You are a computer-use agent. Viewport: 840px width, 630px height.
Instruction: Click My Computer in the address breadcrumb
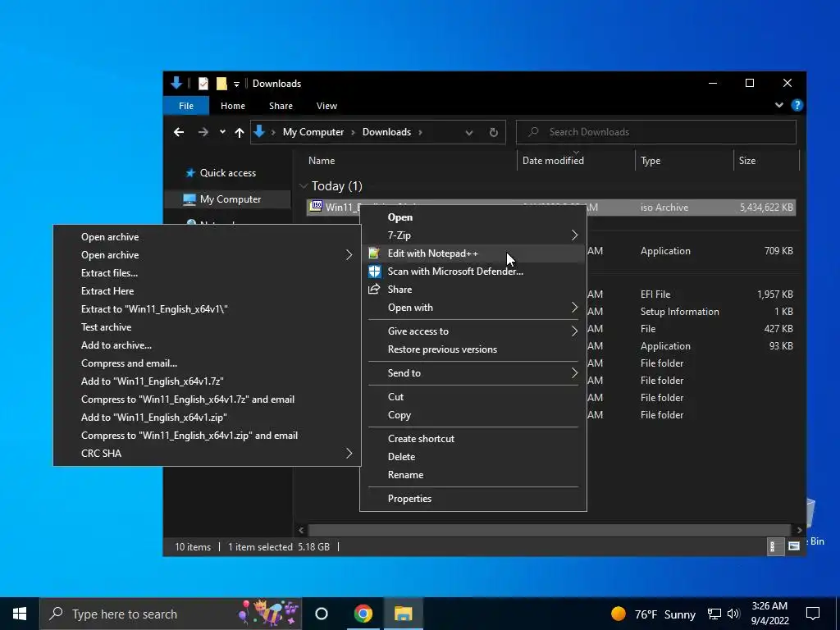313,132
